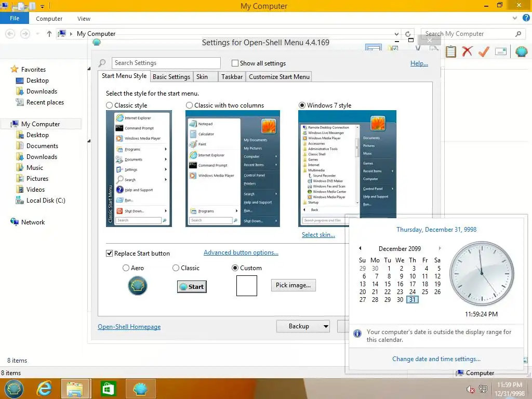Open the Open-Shell start button on taskbar
This screenshot has height=399, width=532.
[x=13, y=389]
